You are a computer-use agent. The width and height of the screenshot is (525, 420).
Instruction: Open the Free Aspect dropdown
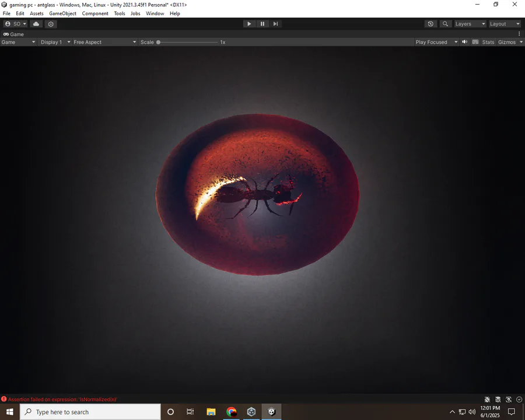click(x=105, y=42)
